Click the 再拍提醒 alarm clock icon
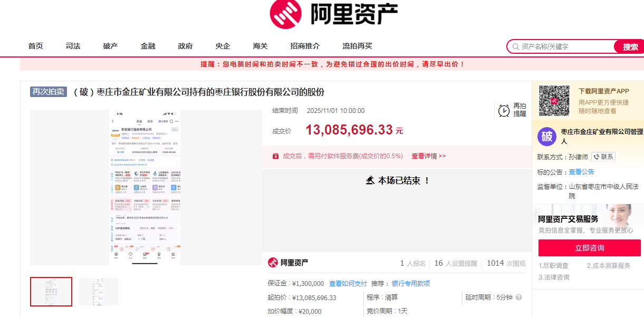 (504, 110)
